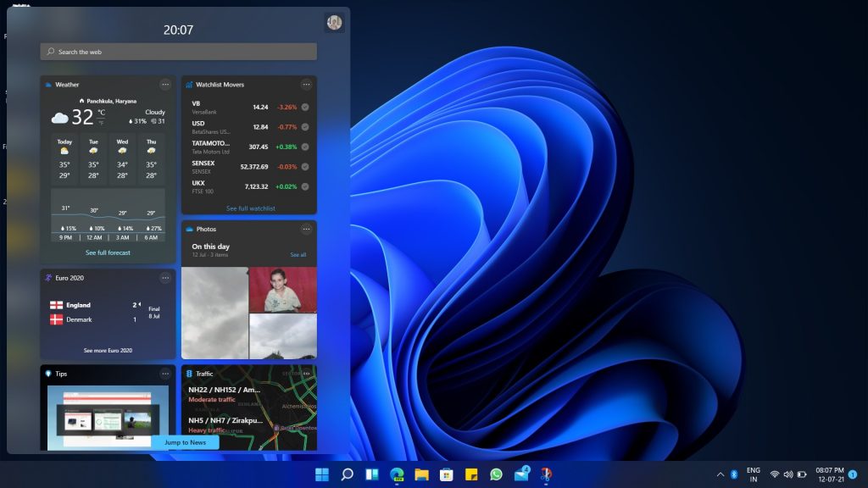This screenshot has height=488, width=868.
Task: Open the Watchlist Movers widget menu
Action: pyautogui.click(x=304, y=85)
